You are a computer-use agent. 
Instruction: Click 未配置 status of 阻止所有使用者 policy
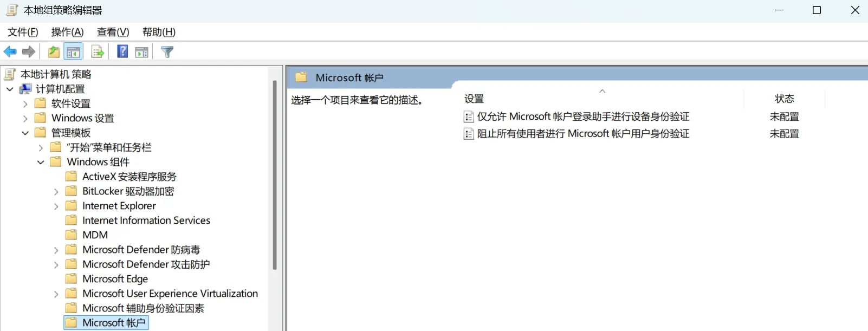click(x=784, y=134)
